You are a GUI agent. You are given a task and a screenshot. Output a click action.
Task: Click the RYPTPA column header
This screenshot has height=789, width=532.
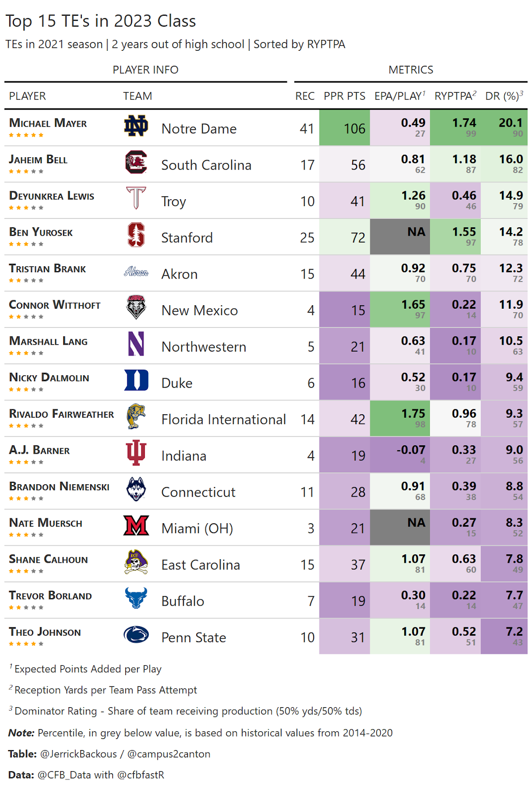pyautogui.click(x=455, y=96)
